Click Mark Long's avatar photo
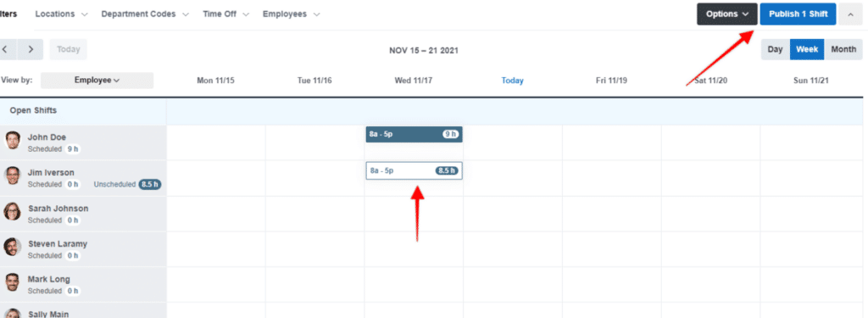 click(13, 282)
